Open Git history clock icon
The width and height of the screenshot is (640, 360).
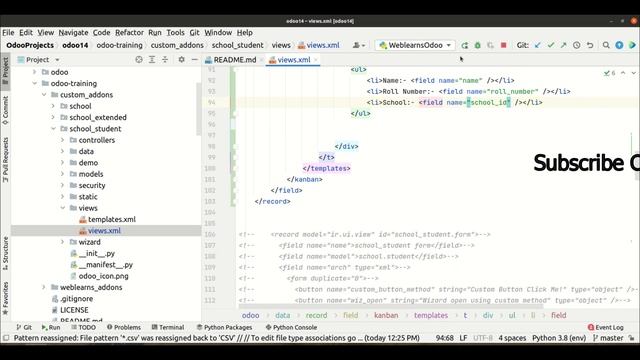click(x=576, y=45)
